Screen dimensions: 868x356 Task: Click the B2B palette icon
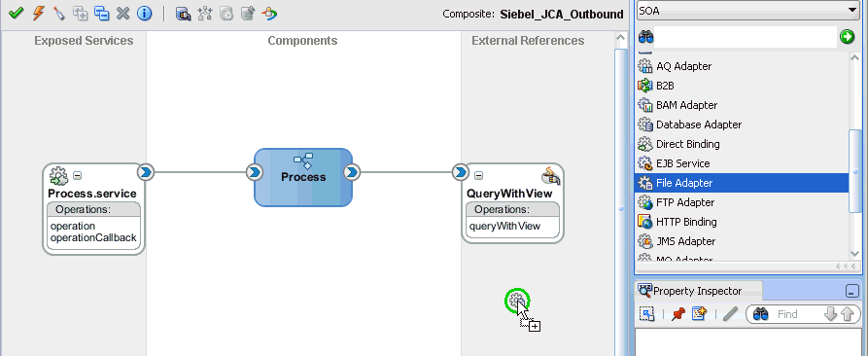point(645,86)
